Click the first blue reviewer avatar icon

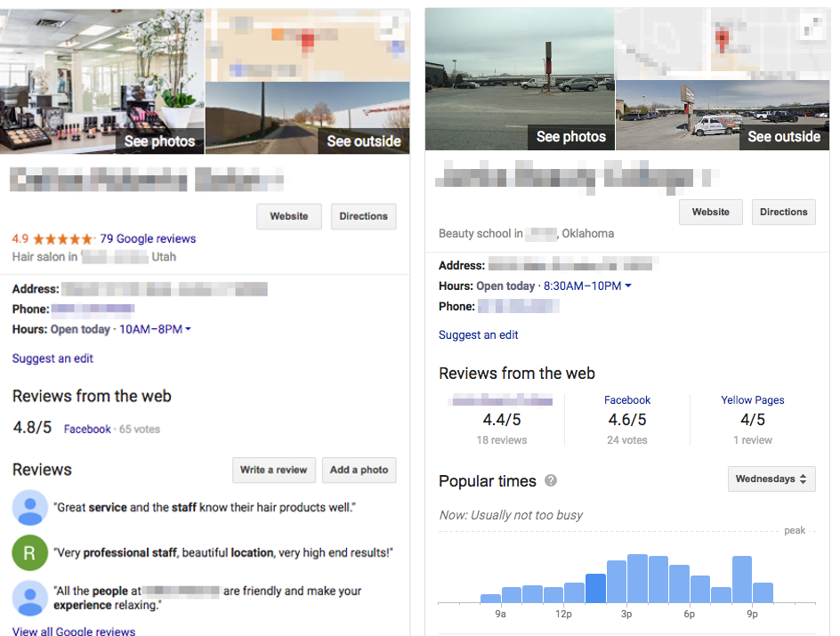coord(30,508)
